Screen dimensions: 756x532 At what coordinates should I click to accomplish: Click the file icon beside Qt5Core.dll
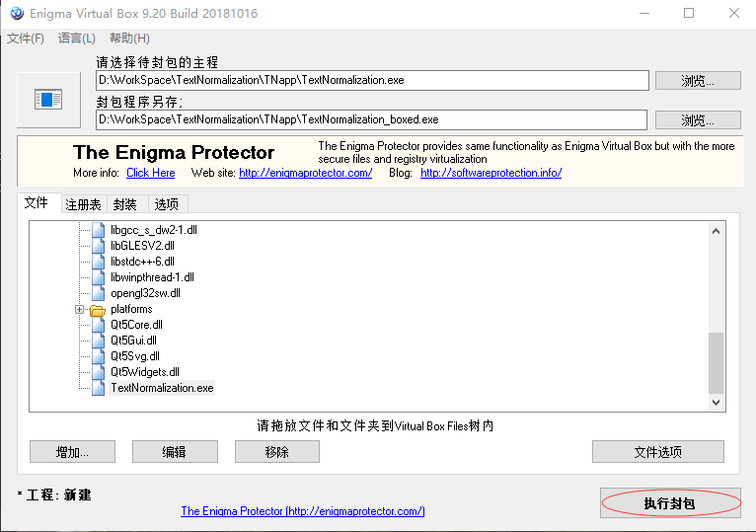coord(98,325)
